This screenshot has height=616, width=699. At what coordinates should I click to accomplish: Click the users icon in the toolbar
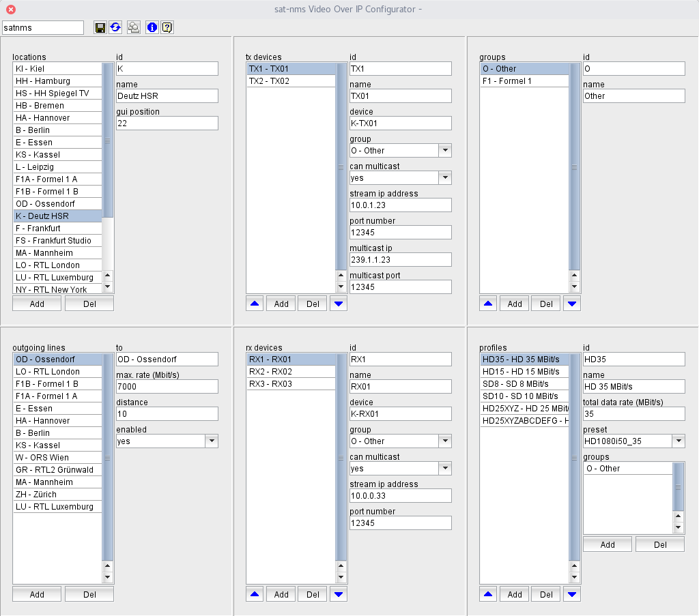click(x=133, y=27)
